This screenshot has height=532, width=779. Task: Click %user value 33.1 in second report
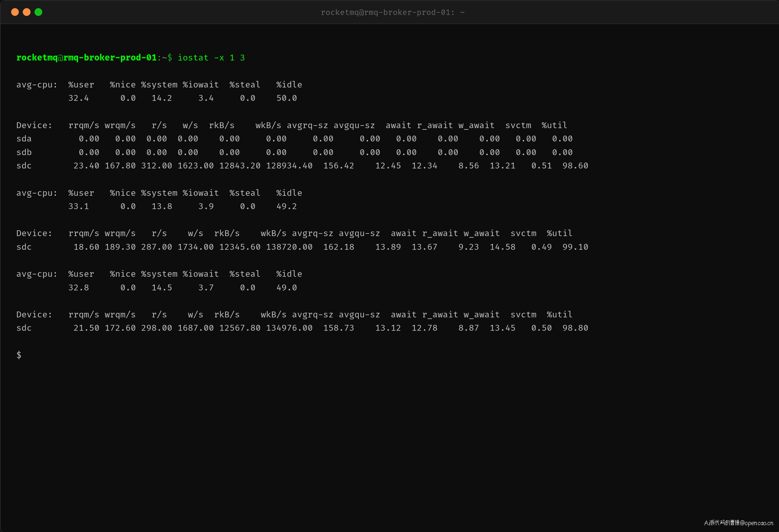(x=78, y=206)
